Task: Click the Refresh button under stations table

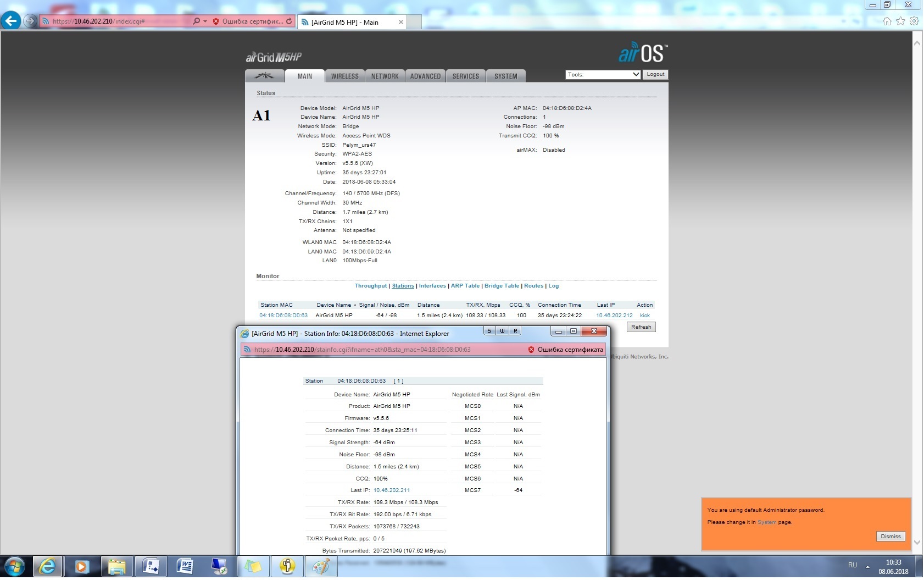Action: click(x=641, y=327)
